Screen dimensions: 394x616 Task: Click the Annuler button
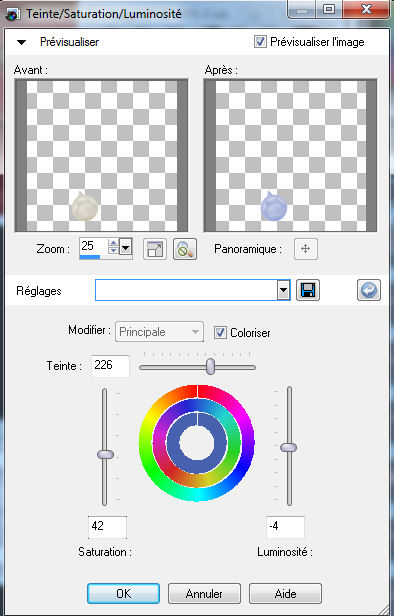[204, 594]
